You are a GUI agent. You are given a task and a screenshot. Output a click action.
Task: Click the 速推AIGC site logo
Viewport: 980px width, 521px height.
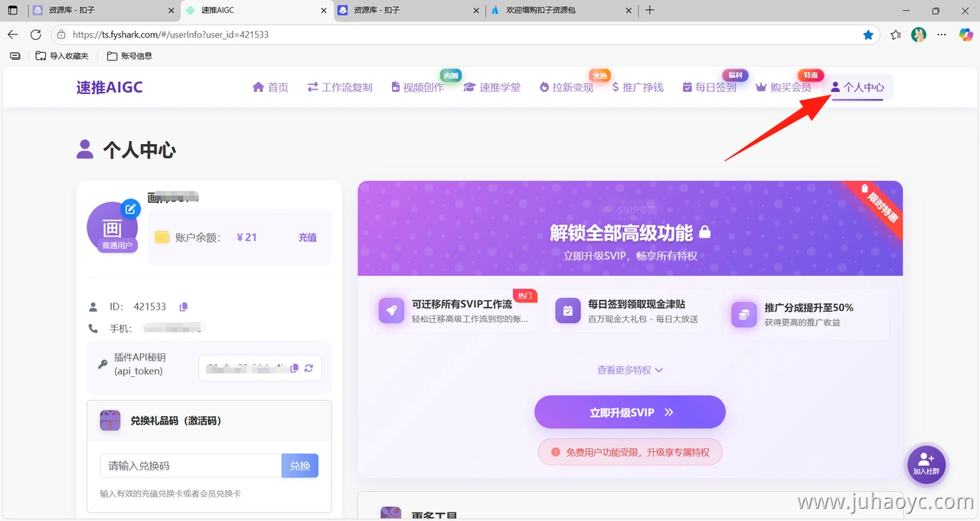point(109,87)
